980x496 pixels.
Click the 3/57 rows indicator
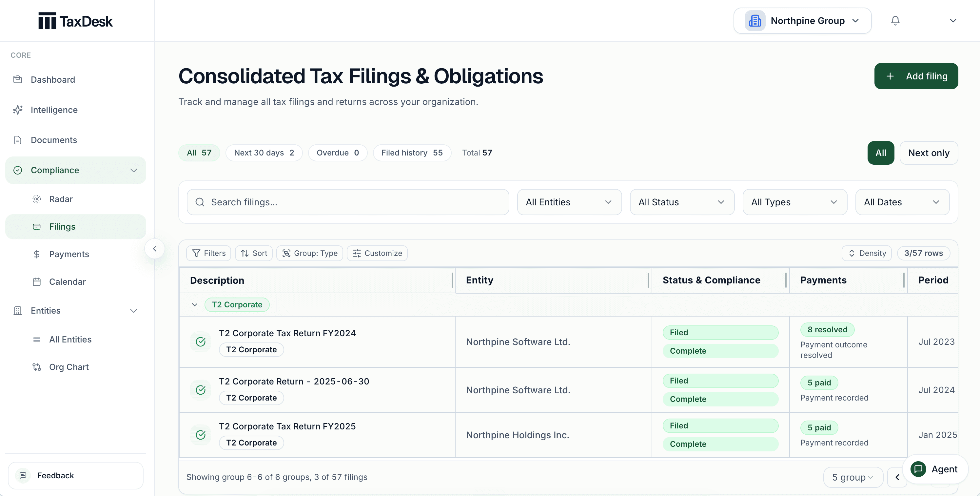(923, 253)
